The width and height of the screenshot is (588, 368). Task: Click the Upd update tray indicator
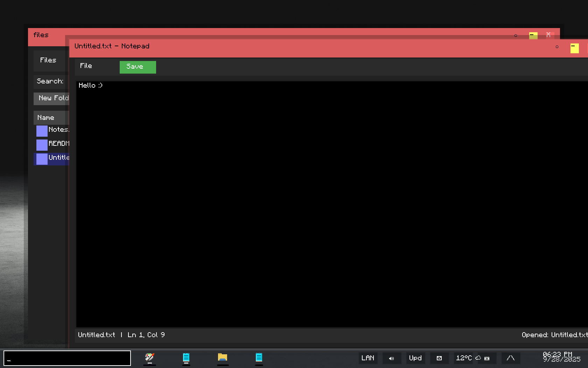click(415, 358)
